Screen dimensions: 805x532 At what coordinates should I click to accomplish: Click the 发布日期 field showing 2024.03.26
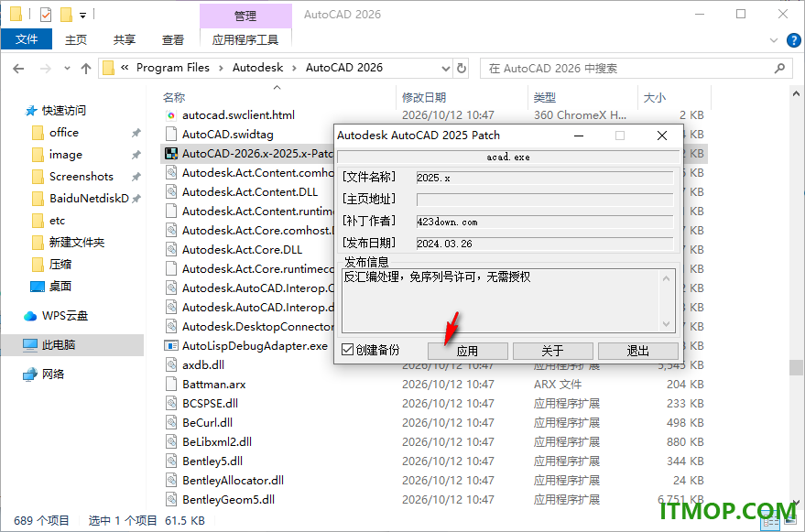[x=544, y=244]
